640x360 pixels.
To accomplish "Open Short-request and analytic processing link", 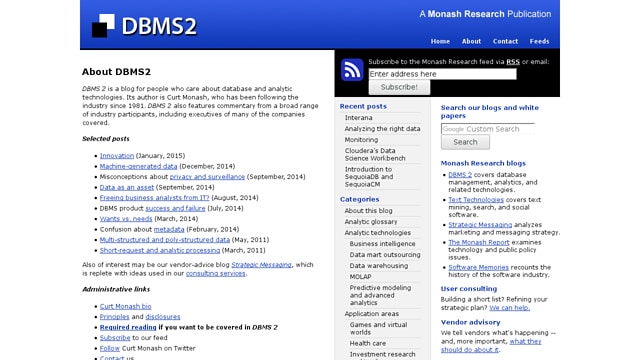I will [x=160, y=250].
